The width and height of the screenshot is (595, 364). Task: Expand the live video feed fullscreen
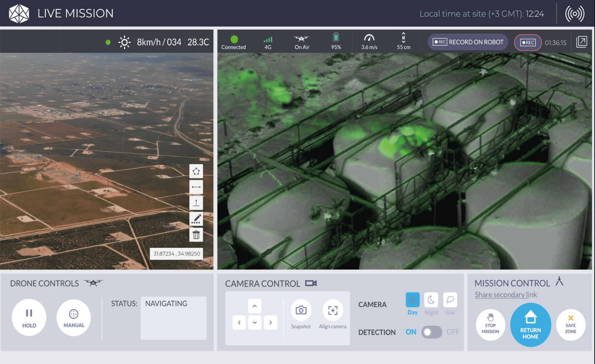click(x=581, y=42)
